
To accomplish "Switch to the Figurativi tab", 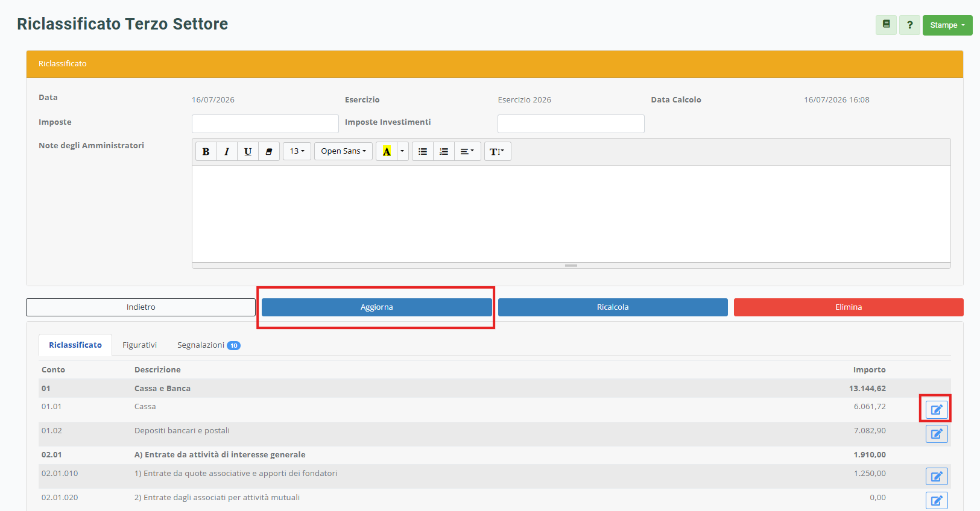I will click(x=139, y=345).
